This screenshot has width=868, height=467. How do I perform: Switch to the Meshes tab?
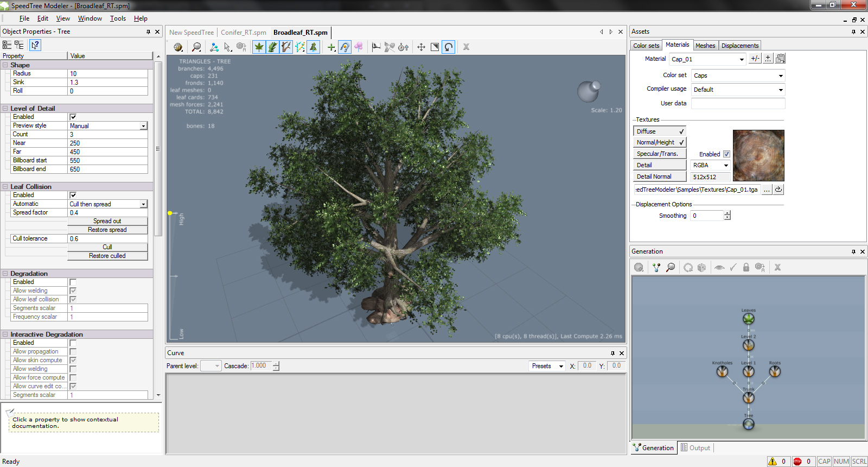(x=705, y=46)
